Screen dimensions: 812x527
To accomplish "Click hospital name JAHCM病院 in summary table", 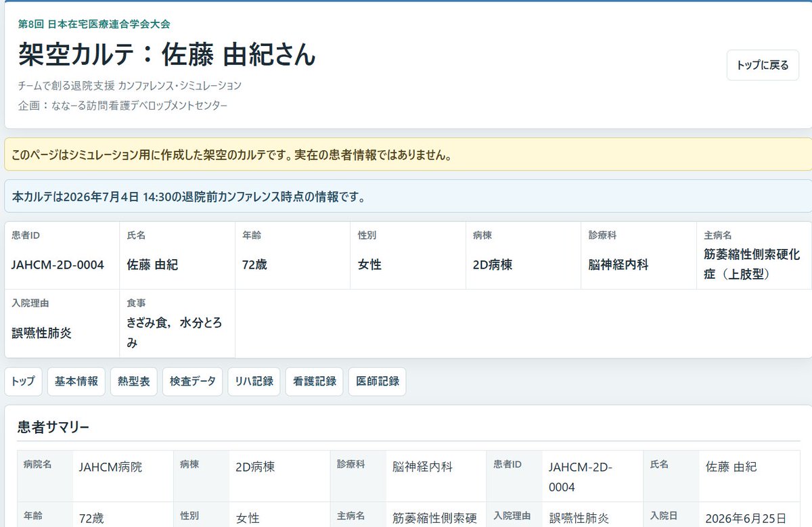I will click(x=110, y=467).
